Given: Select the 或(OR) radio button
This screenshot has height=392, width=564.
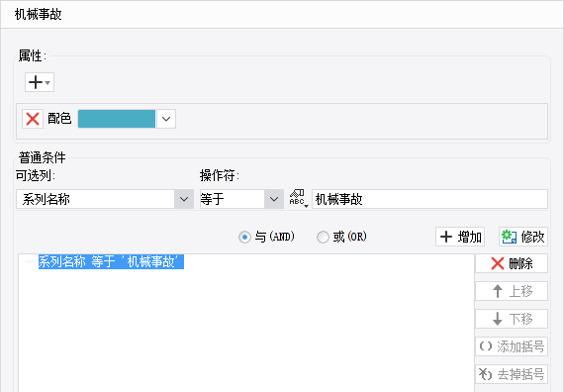Looking at the screenshot, I should coord(323,237).
